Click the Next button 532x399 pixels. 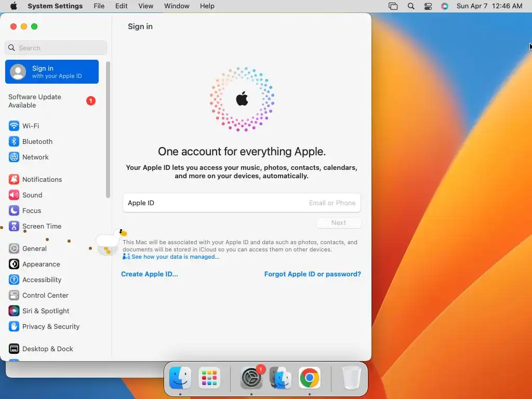339,223
